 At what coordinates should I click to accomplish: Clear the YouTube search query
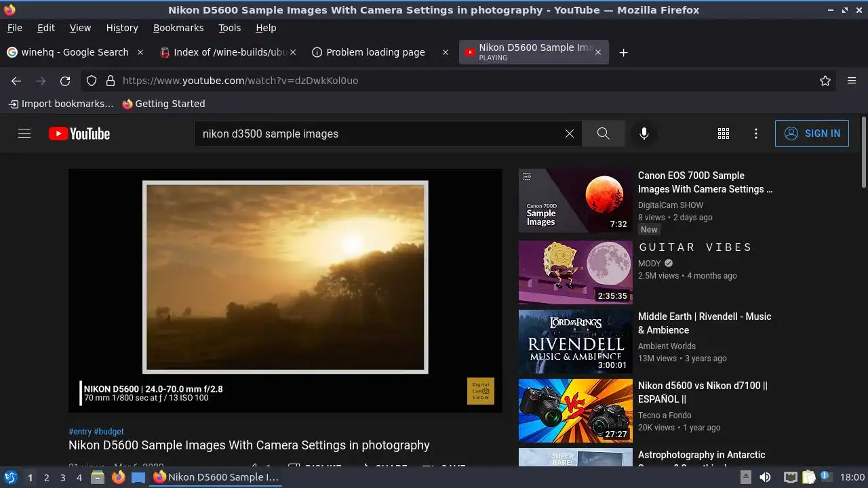(570, 134)
